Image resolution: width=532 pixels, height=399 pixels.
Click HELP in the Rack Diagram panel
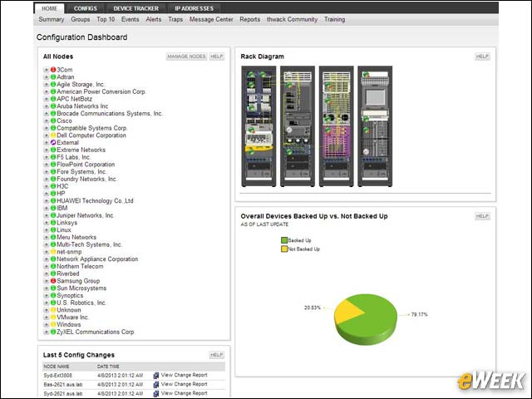(482, 57)
